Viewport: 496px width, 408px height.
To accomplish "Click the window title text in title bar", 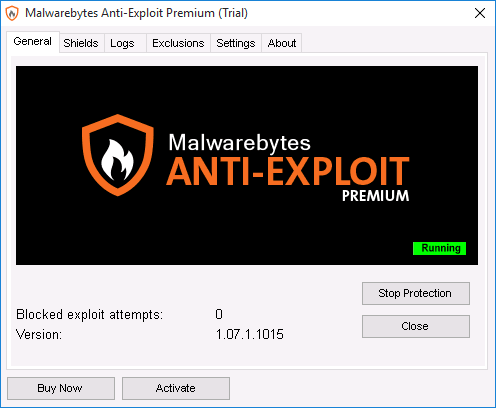I will (x=136, y=13).
